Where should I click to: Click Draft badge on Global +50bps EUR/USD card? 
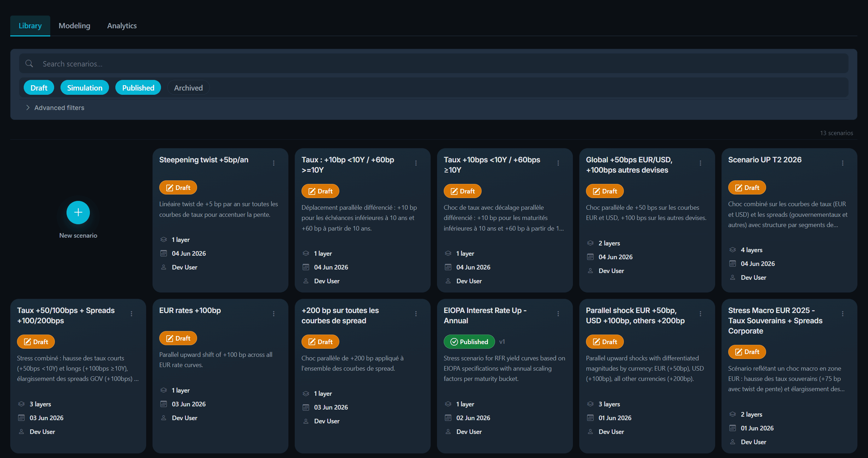(x=605, y=191)
